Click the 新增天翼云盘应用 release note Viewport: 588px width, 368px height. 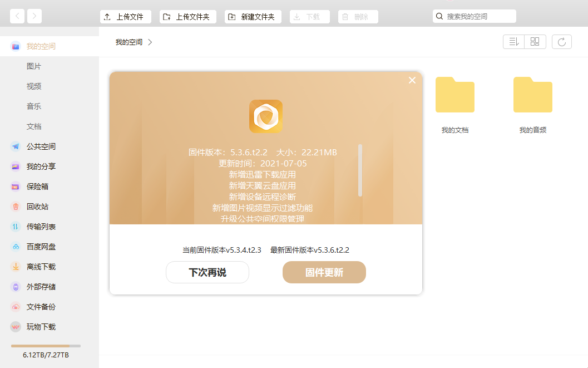263,186
